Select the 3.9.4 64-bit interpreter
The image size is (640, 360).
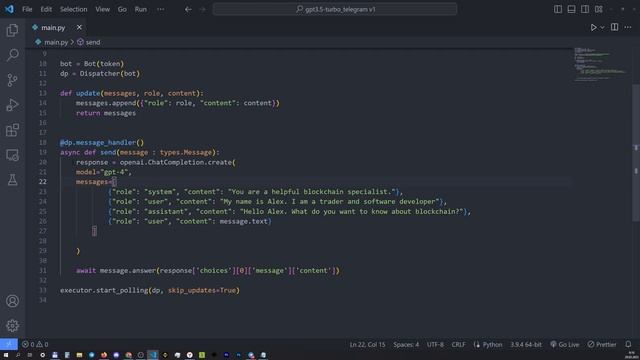tap(526, 344)
